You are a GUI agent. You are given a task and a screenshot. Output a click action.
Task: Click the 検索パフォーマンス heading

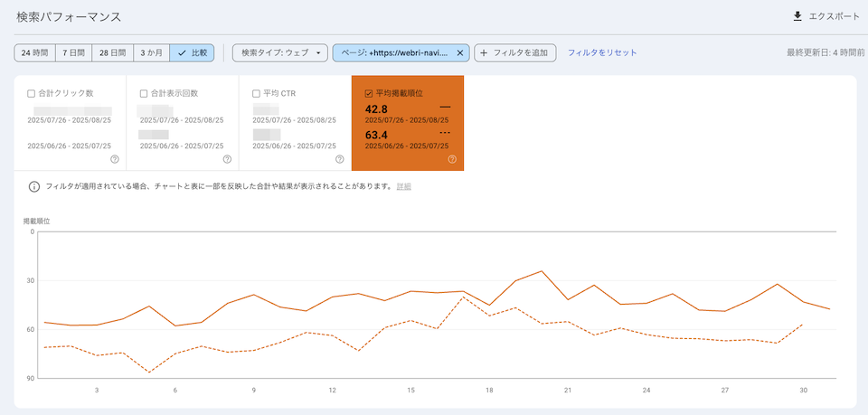(x=69, y=17)
